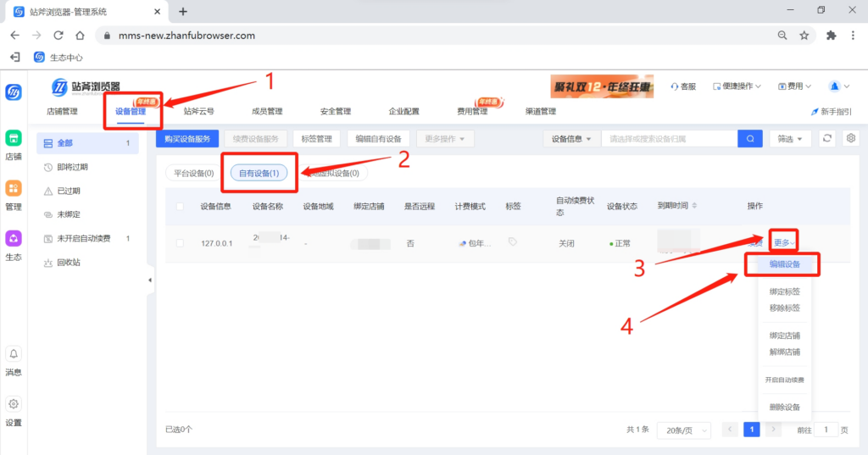Reload the current page
Viewport: 868px width, 455px height.
pyautogui.click(x=58, y=36)
